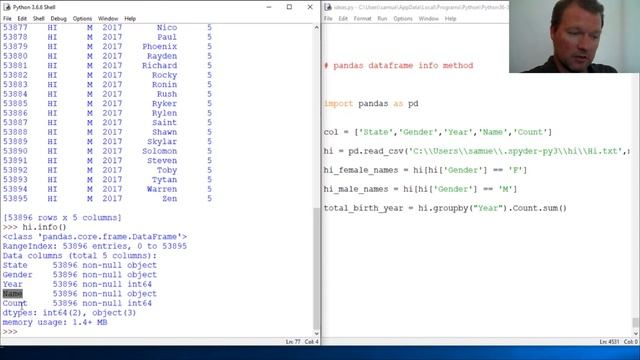640x360 pixels.
Task: Click 'dtypes: int64(2), object(3)' line
Action: point(69,313)
